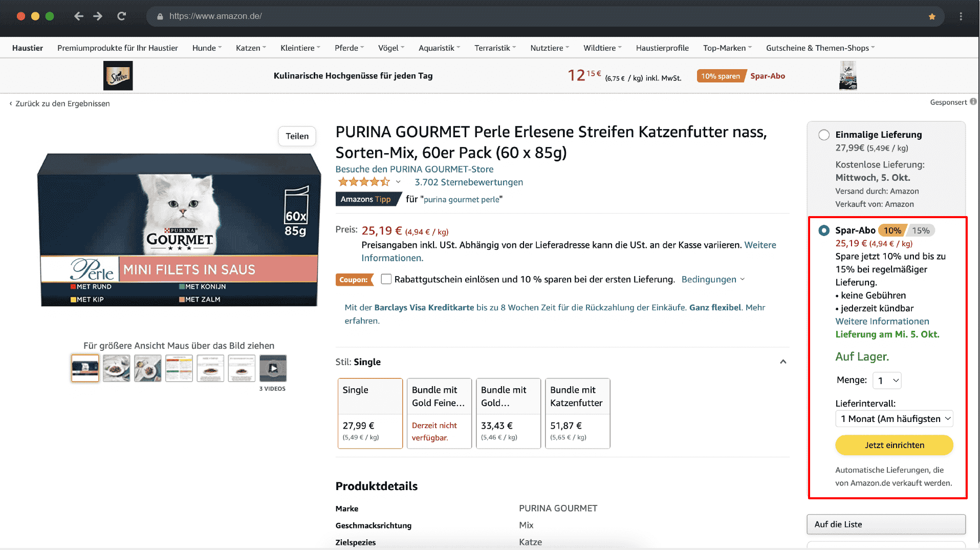The width and height of the screenshot is (980, 550).
Task: Tick the Rabattgutschein coupon checkbox
Action: (x=386, y=279)
